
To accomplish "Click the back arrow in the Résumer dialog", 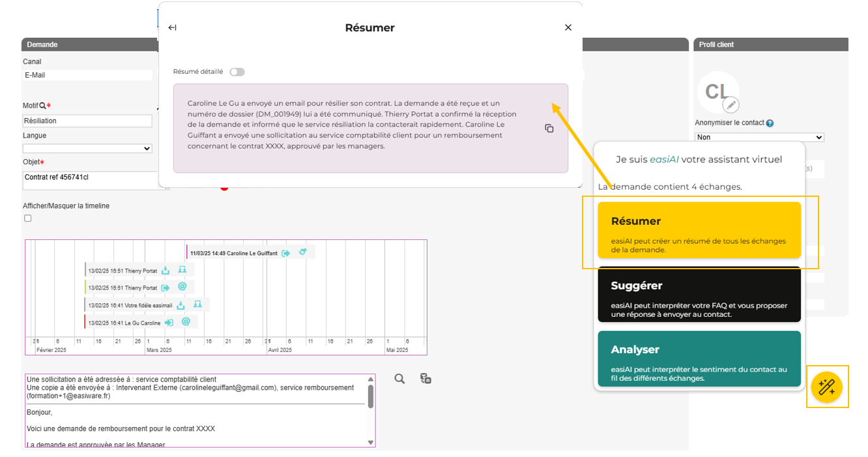I will click(172, 27).
